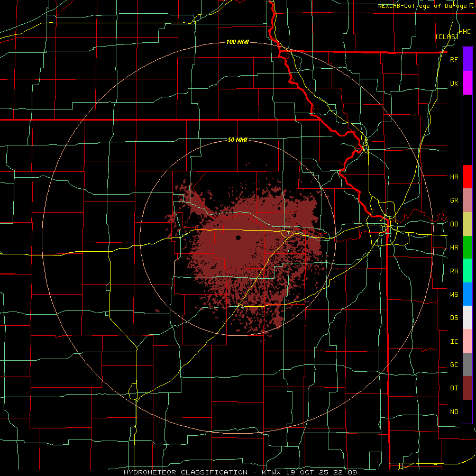This screenshot has height=476, width=476.
Task: Click the UK magenta legend swatch
Action: pos(467,83)
